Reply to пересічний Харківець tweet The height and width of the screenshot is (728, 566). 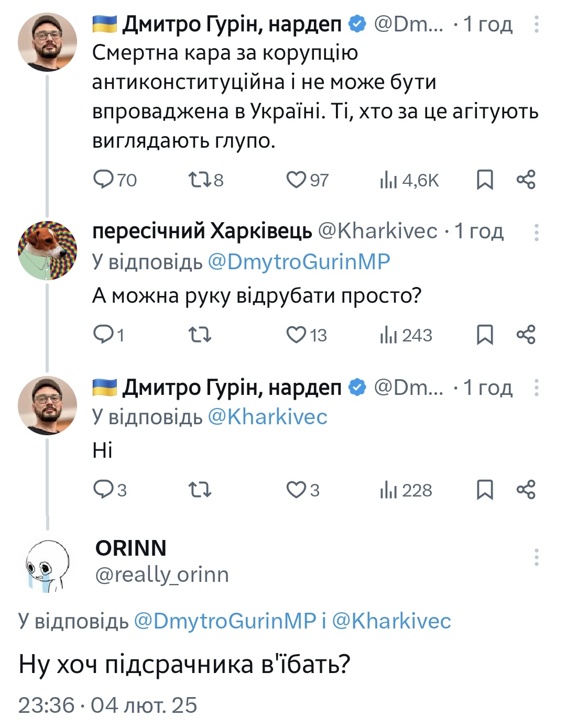102,335
